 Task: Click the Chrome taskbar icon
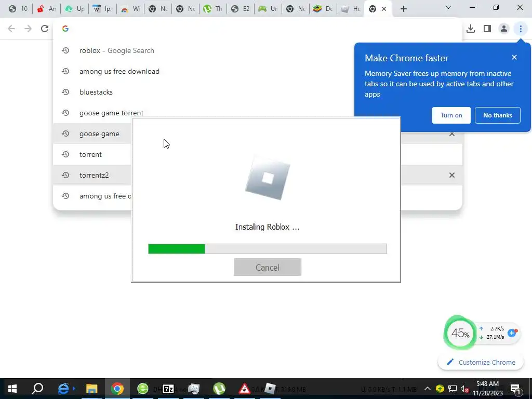tap(117, 389)
